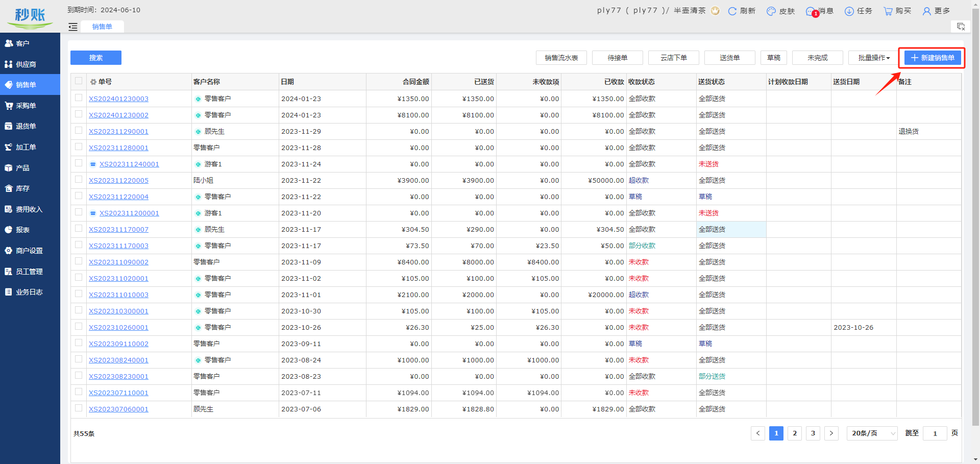
Task: Check the row XS202311290001
Action: 79,130
